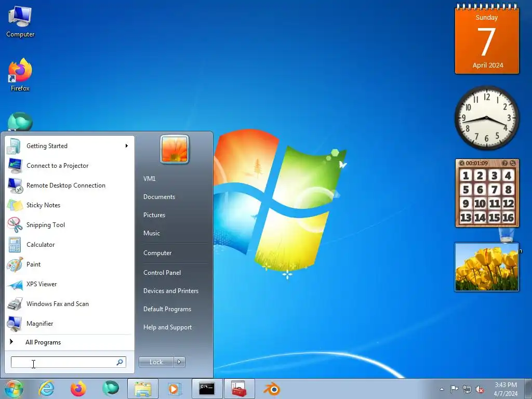The width and height of the screenshot is (532, 399).
Task: Launch Magnifier from Start menu
Action: coord(70,323)
